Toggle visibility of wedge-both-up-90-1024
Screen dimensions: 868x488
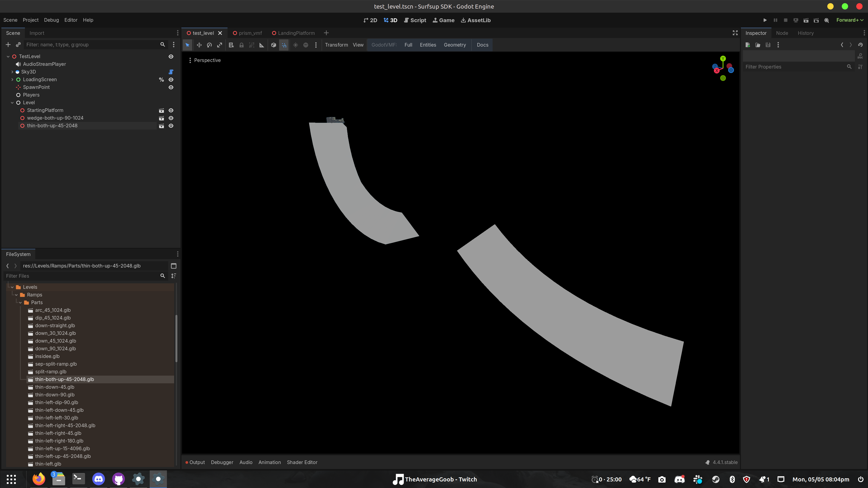click(x=171, y=118)
